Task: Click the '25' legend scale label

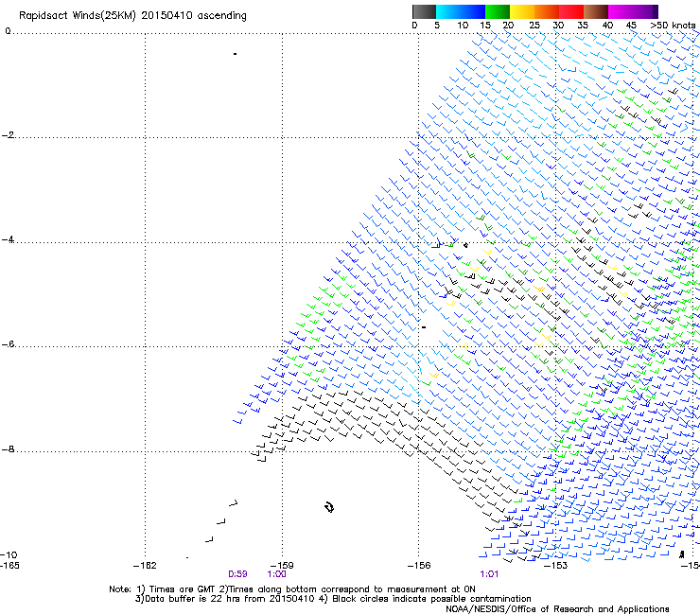Action: [x=534, y=26]
